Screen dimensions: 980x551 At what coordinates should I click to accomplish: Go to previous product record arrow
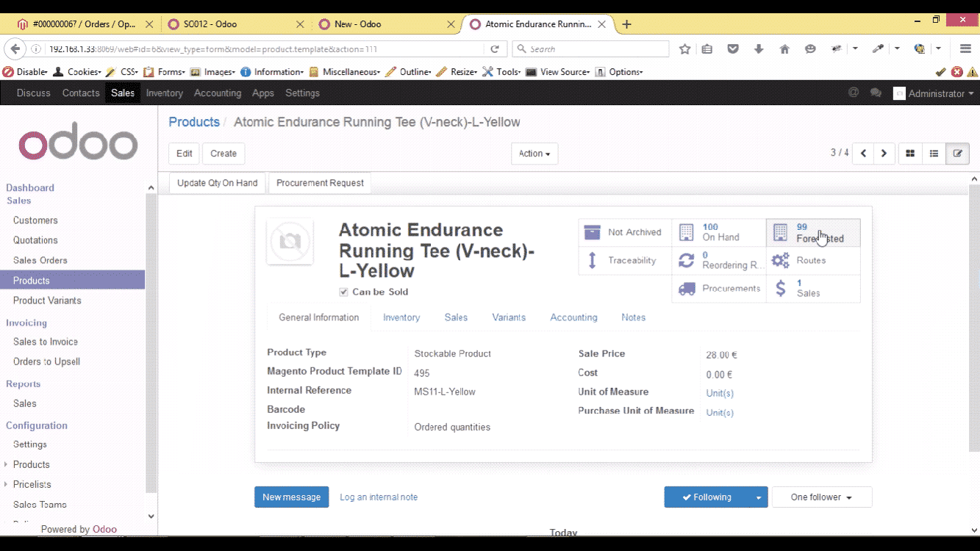point(864,154)
